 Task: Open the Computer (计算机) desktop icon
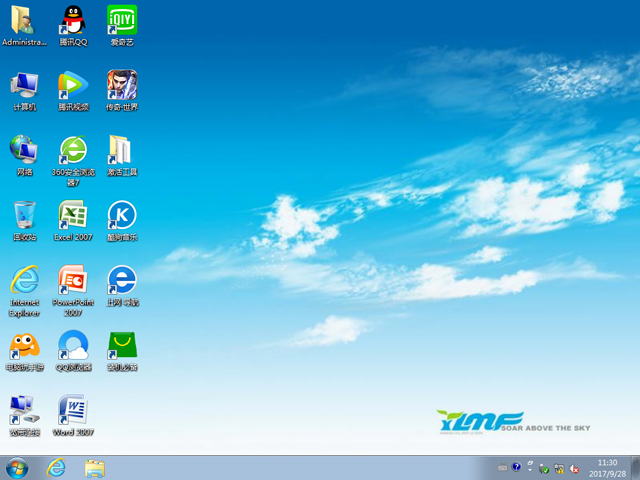pos(24,86)
